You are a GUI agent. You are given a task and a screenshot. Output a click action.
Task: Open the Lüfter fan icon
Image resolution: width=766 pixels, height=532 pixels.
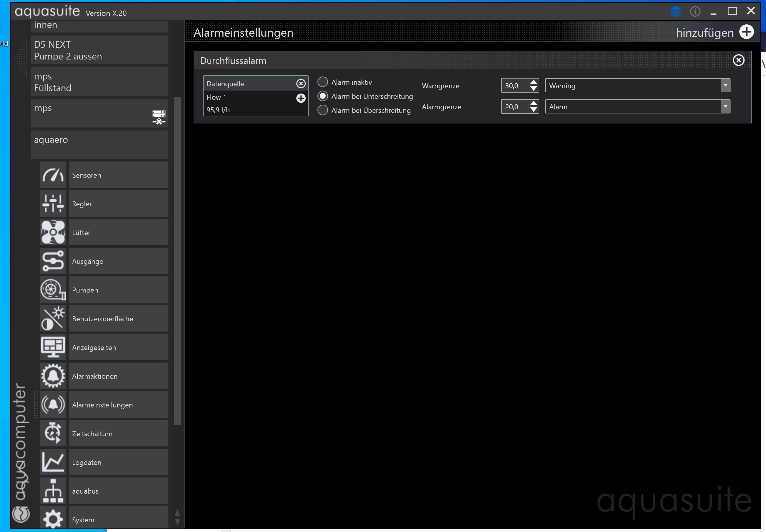pos(53,232)
